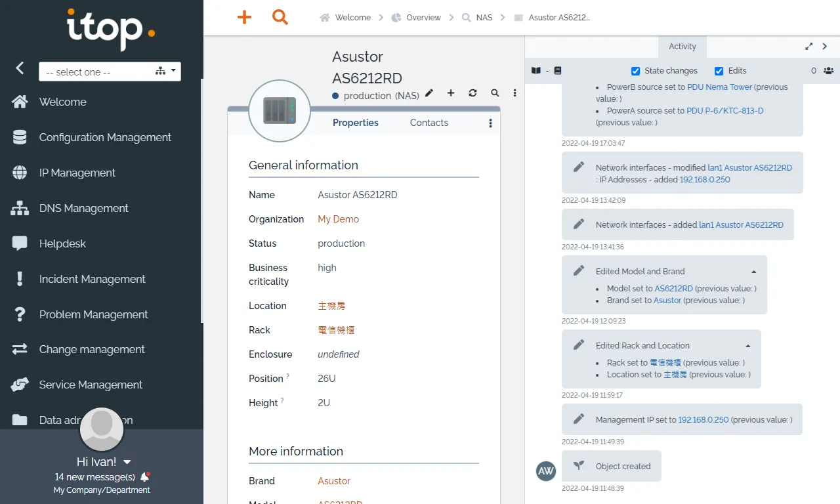
Task: Open 192.168.0.250 link in Management IP entry
Action: pos(703,419)
